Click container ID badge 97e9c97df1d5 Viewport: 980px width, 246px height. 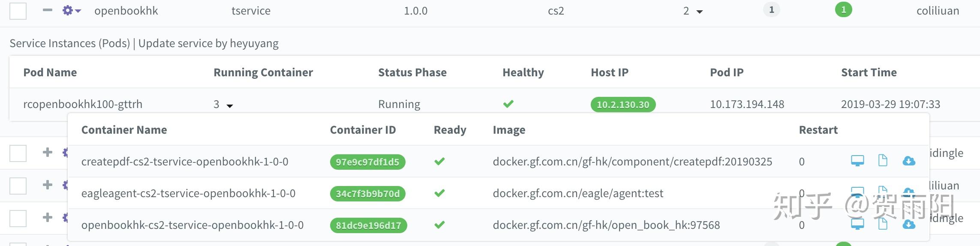[x=367, y=162]
